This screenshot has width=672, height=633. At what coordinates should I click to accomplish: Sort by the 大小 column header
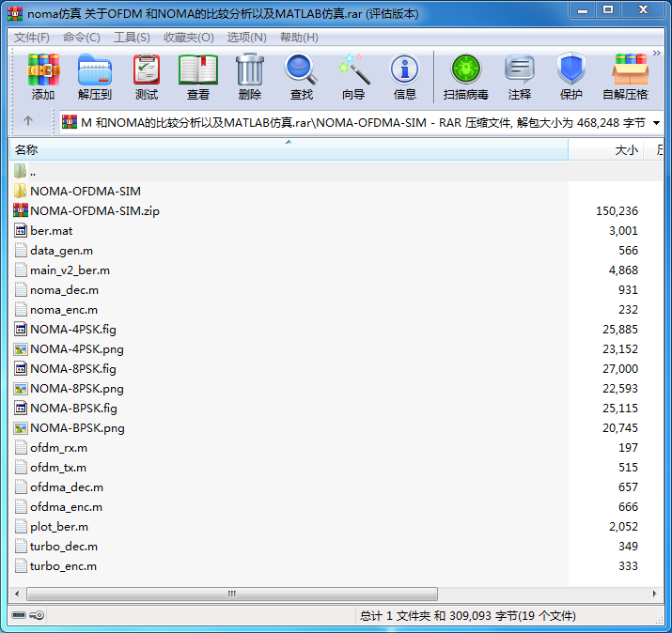606,150
